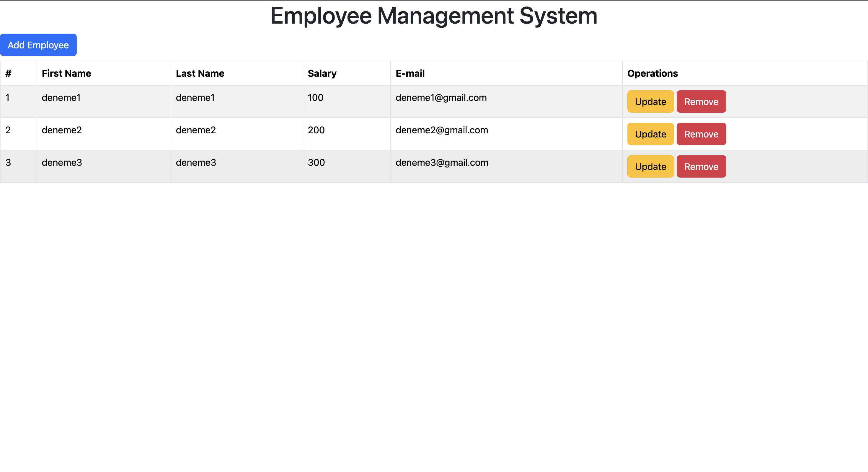Screen dimensions: 868x472
Task: Select the deneme1@gmail.com email cell
Action: 441,98
